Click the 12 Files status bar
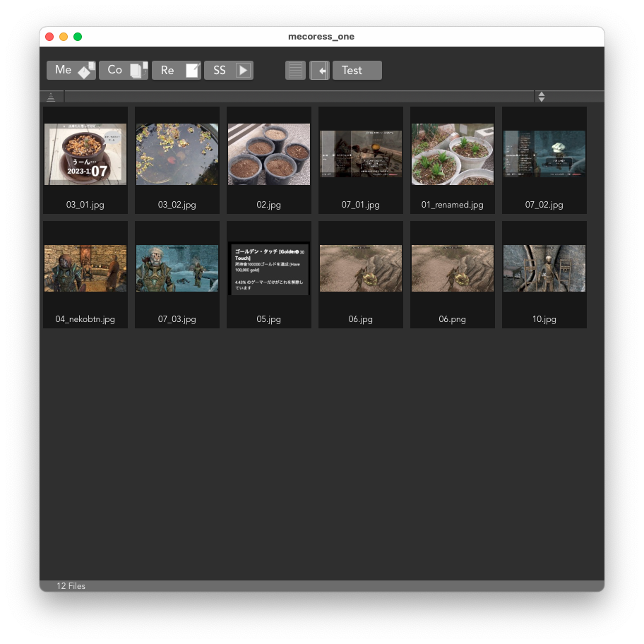 tap(71, 586)
